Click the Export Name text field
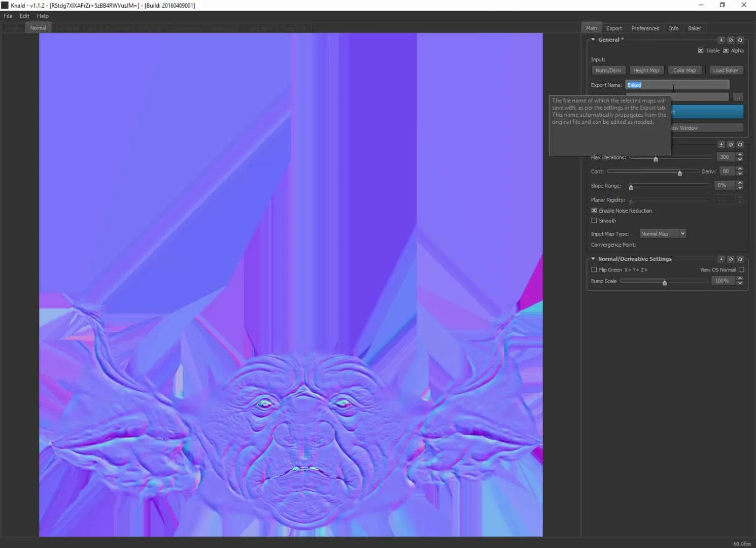The height and width of the screenshot is (548, 756). (x=677, y=85)
